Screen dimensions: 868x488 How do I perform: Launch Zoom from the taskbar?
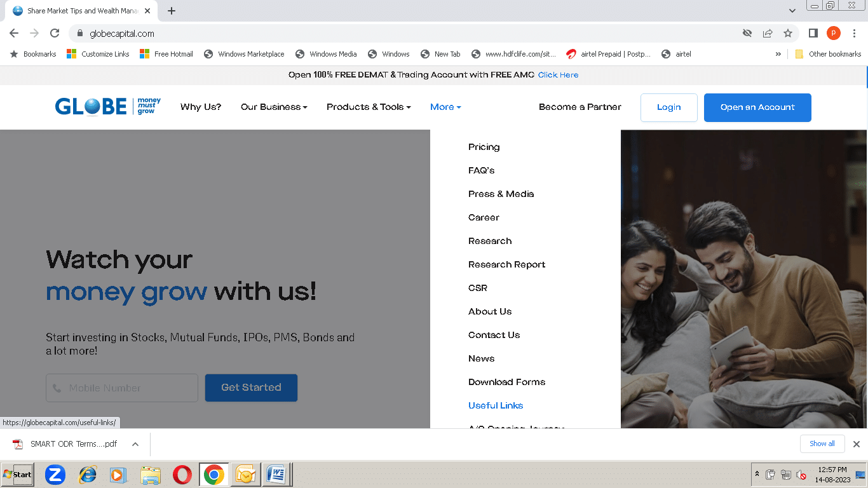point(55,475)
